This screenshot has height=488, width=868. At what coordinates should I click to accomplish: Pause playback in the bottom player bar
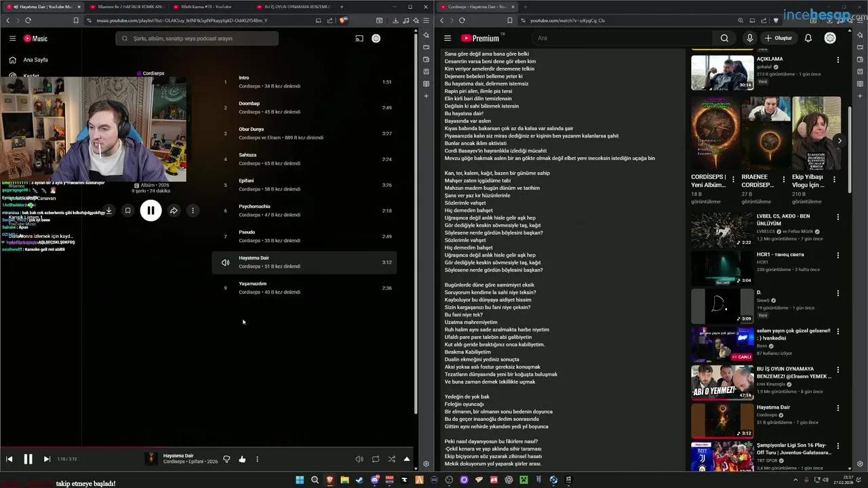28,459
